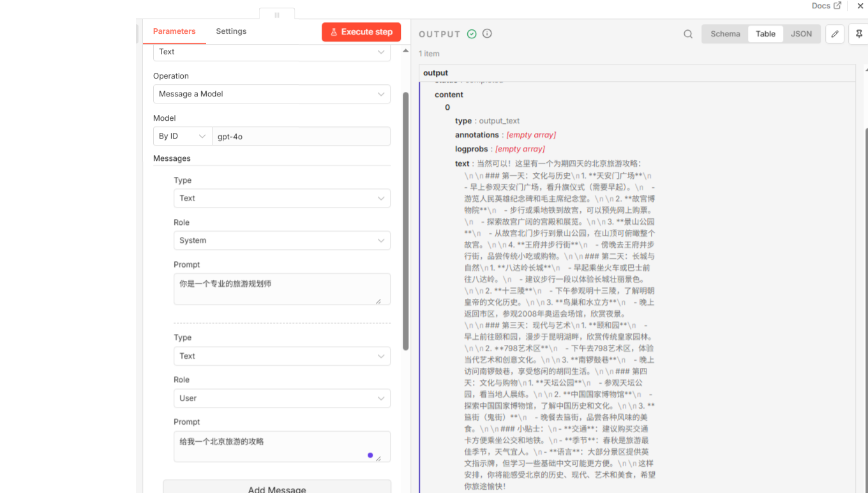Click the User prompt text box
This screenshot has height=493, width=868.
tap(282, 446)
